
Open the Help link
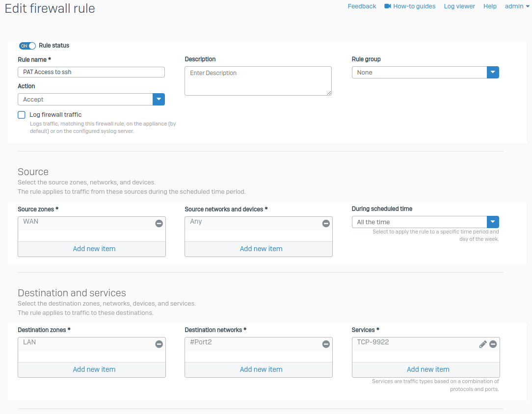[x=490, y=6]
